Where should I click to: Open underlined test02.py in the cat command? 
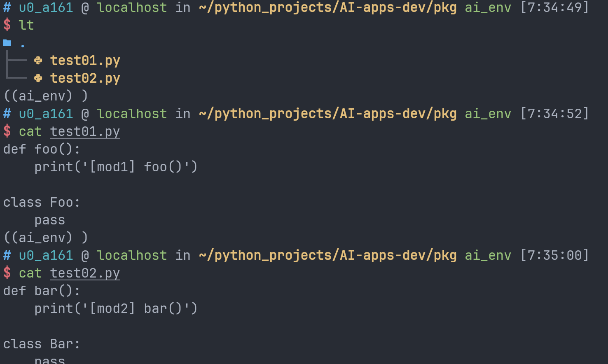pyautogui.click(x=85, y=273)
